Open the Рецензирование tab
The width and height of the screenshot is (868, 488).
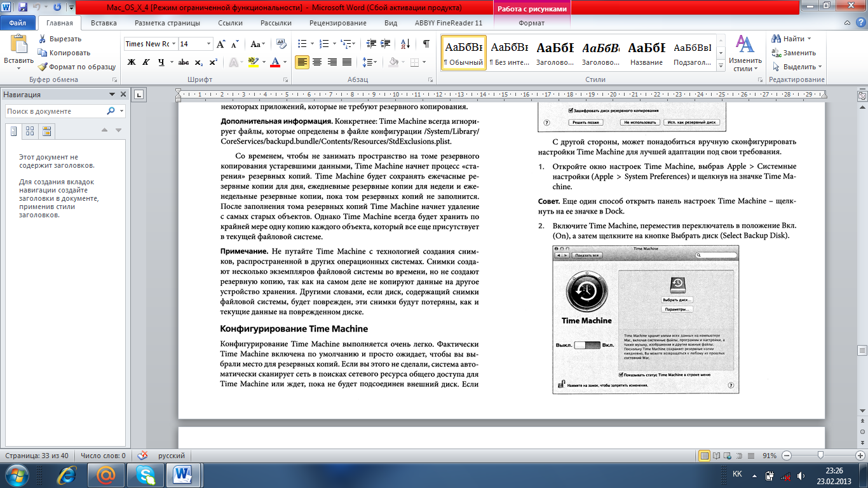click(338, 23)
